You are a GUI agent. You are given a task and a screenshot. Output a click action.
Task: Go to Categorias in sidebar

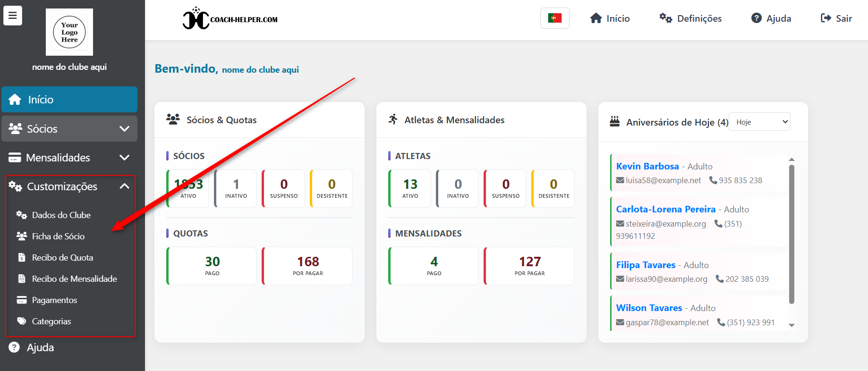[x=51, y=321]
